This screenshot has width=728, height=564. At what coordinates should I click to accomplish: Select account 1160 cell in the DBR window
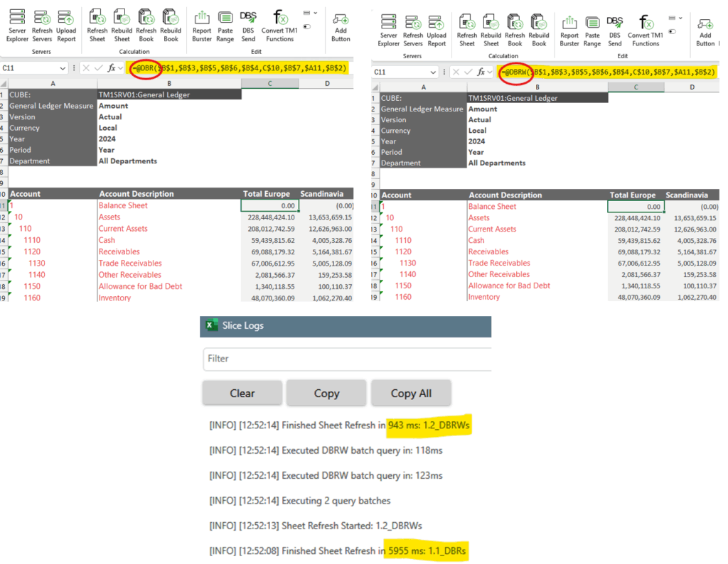click(53, 298)
